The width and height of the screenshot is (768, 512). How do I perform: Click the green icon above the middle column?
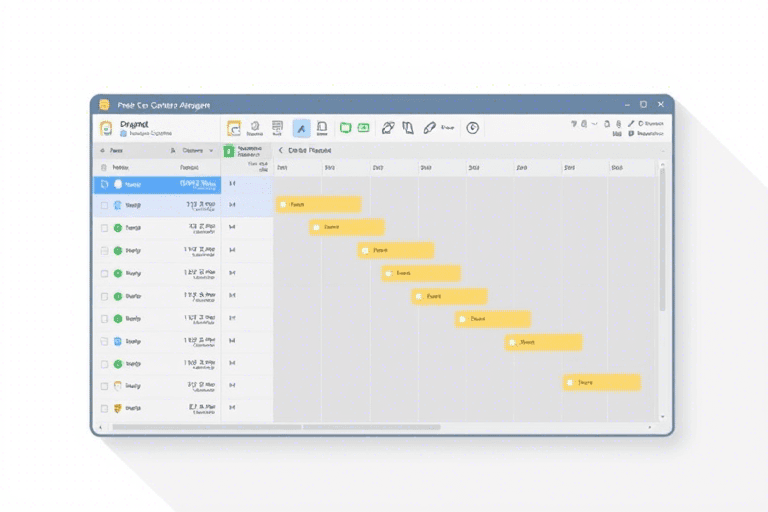pyautogui.click(x=228, y=151)
